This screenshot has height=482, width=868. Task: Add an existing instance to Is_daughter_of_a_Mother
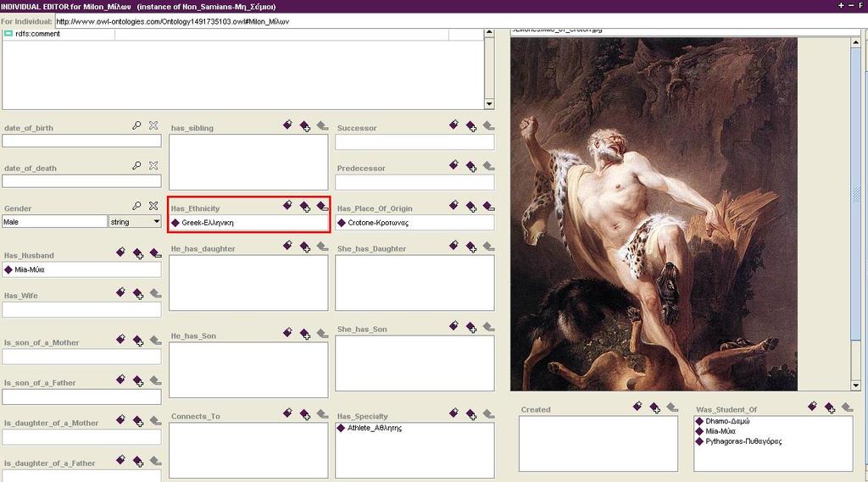pos(138,421)
